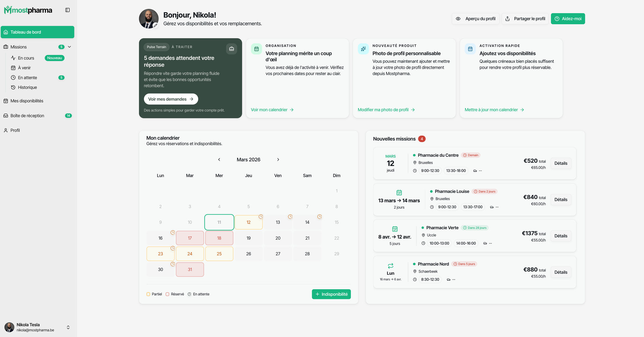The height and width of the screenshot is (337, 644).
Task: Click the calendar icon in Activation Rapide card
Action: [x=470, y=49]
